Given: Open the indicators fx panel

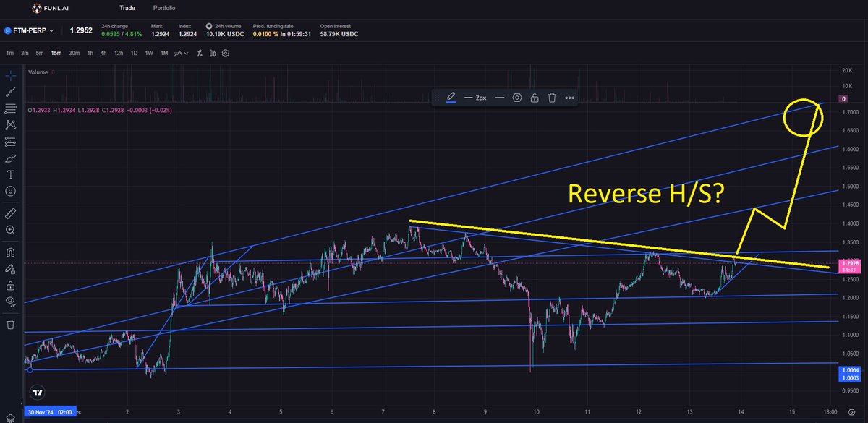Looking at the screenshot, I should (x=200, y=53).
